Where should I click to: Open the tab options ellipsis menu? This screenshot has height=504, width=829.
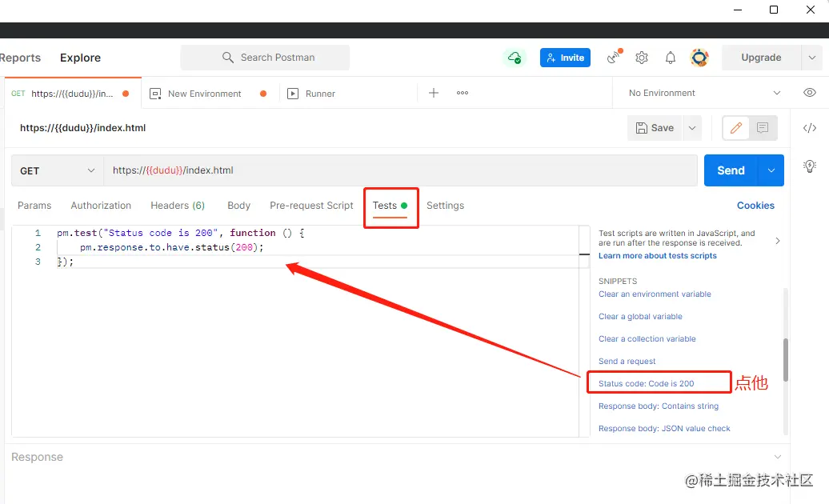(463, 93)
